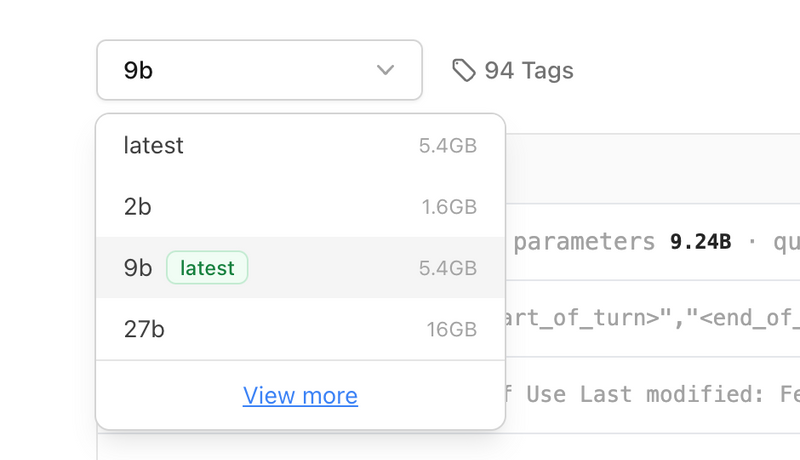The height and width of the screenshot is (460, 800).
Task: Click the word Use in the license row
Action: 546,394
